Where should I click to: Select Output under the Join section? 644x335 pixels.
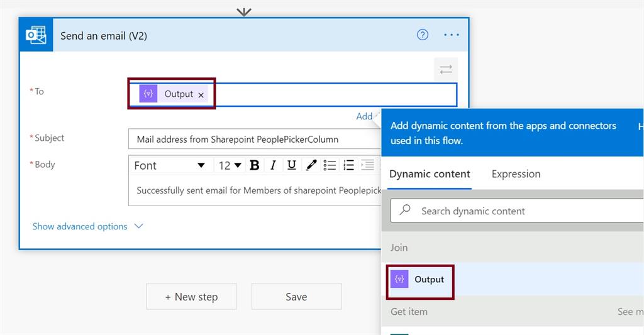[429, 280]
